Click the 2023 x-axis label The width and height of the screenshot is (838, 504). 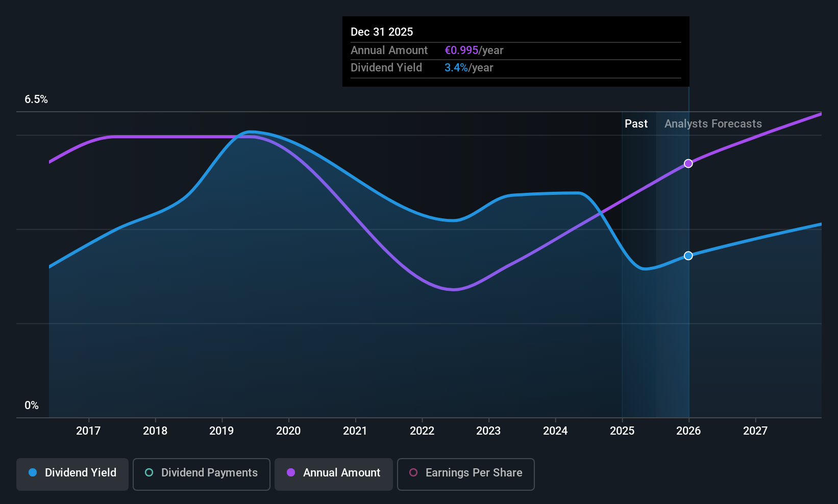point(488,431)
